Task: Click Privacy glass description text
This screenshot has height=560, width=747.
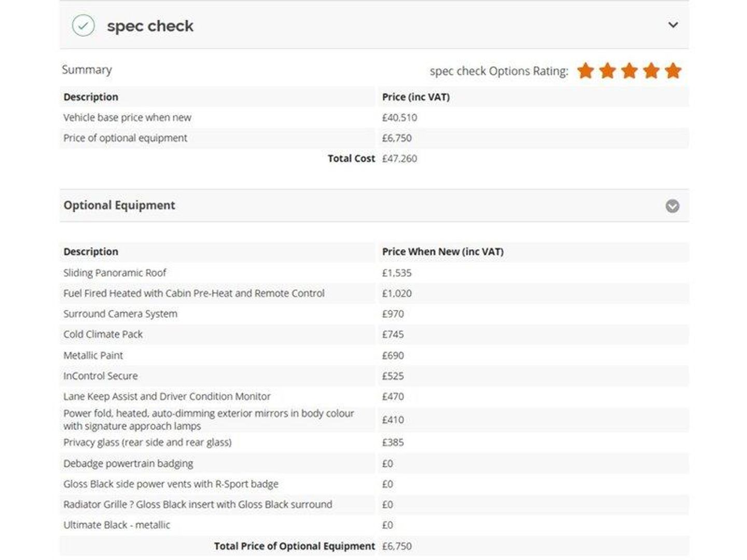Action: (147, 442)
